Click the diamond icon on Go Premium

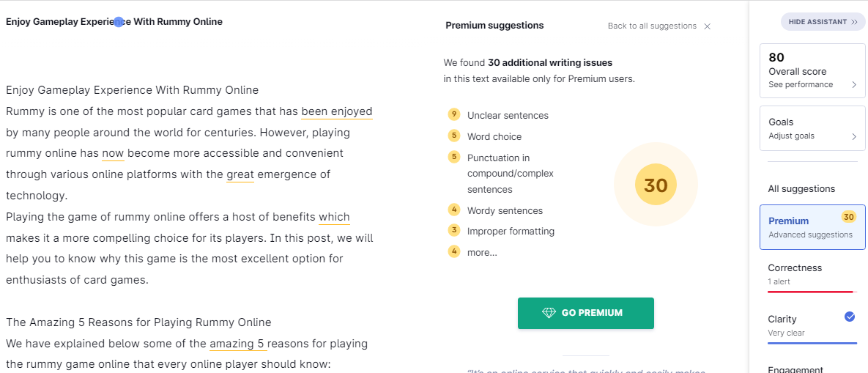(x=549, y=313)
